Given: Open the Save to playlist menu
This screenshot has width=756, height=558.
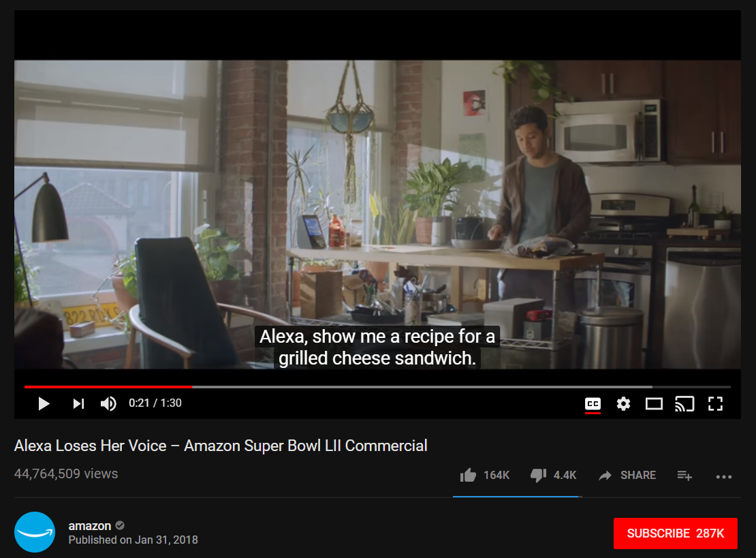Looking at the screenshot, I should coord(684,476).
